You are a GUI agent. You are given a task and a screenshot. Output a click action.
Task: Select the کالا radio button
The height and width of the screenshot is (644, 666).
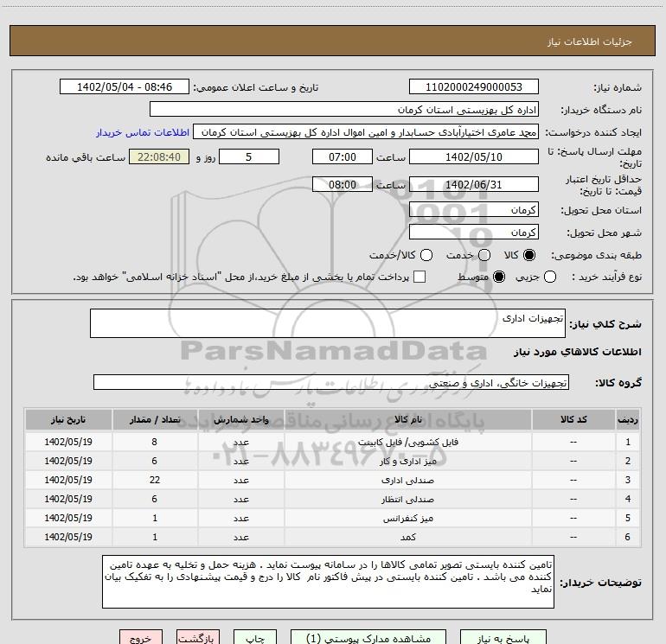pyautogui.click(x=529, y=255)
